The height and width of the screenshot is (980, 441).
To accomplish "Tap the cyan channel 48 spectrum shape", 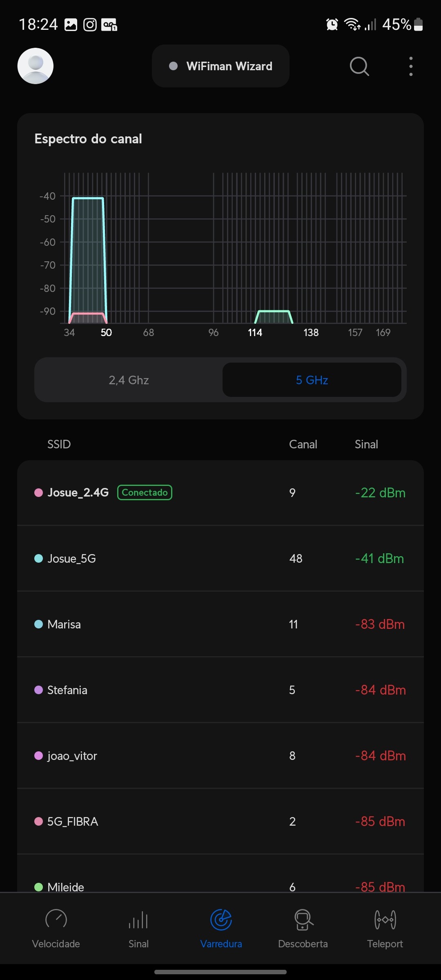I will coord(88,253).
